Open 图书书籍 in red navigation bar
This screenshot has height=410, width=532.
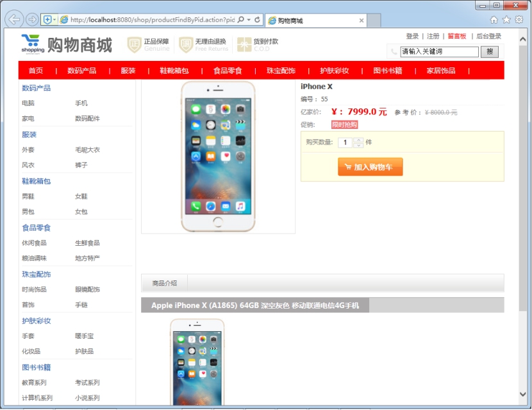[x=388, y=71]
